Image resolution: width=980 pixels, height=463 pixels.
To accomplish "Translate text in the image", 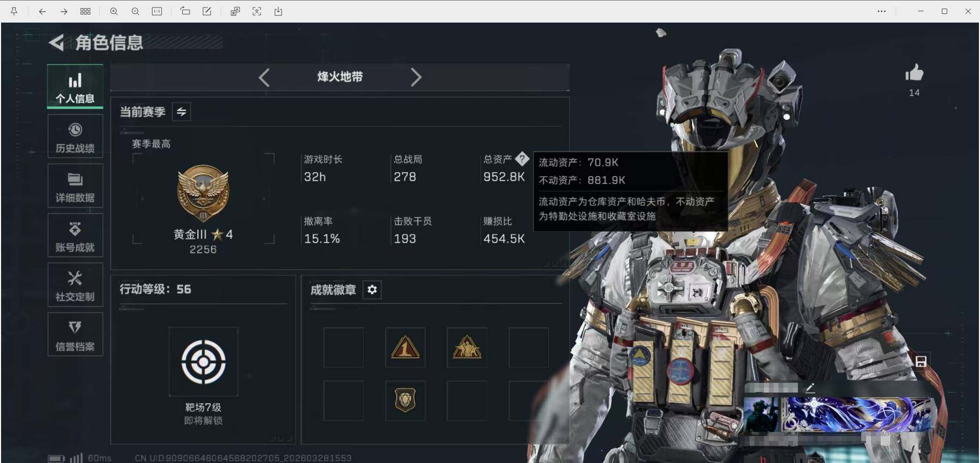I will click(235, 11).
